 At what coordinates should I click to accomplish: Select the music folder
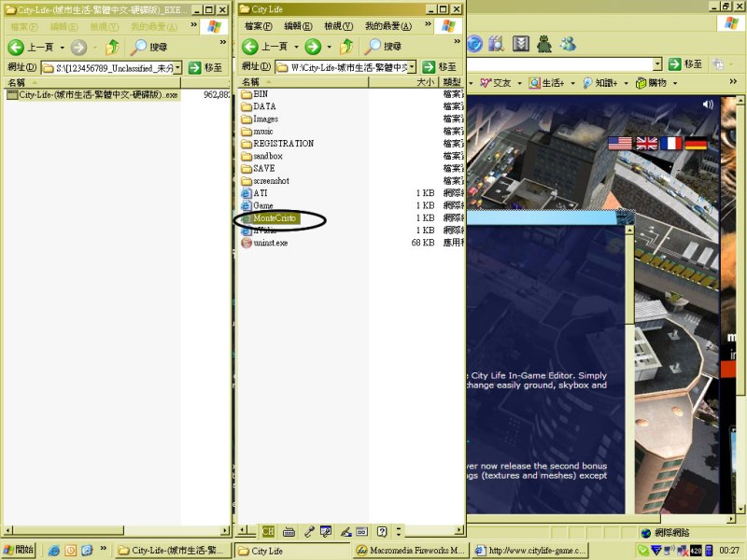tap(258, 132)
